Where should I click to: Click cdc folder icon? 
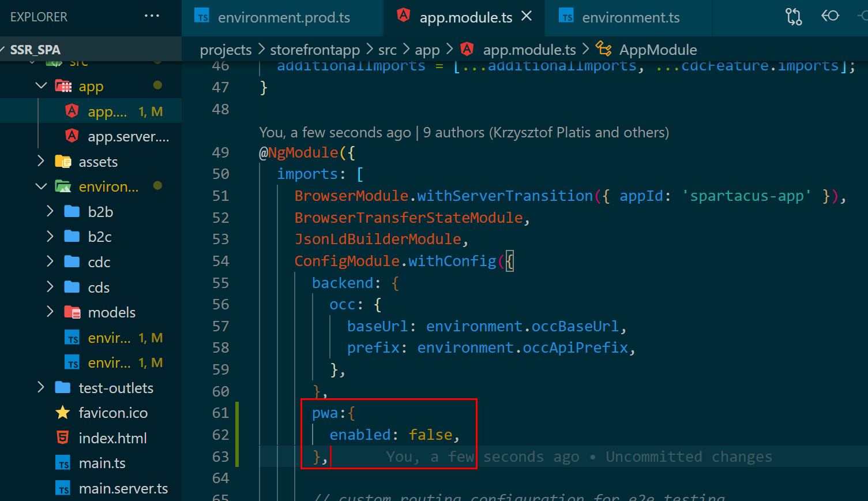tap(72, 261)
